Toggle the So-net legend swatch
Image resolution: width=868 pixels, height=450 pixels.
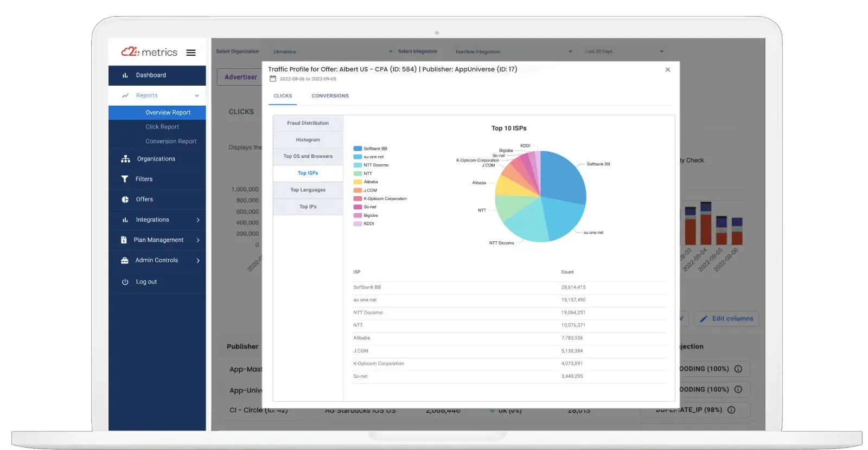coord(358,207)
